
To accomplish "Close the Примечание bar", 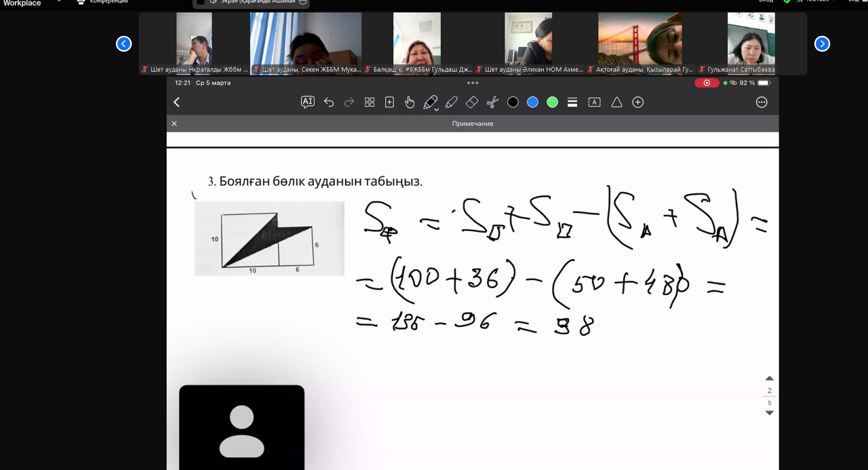I will 174,123.
